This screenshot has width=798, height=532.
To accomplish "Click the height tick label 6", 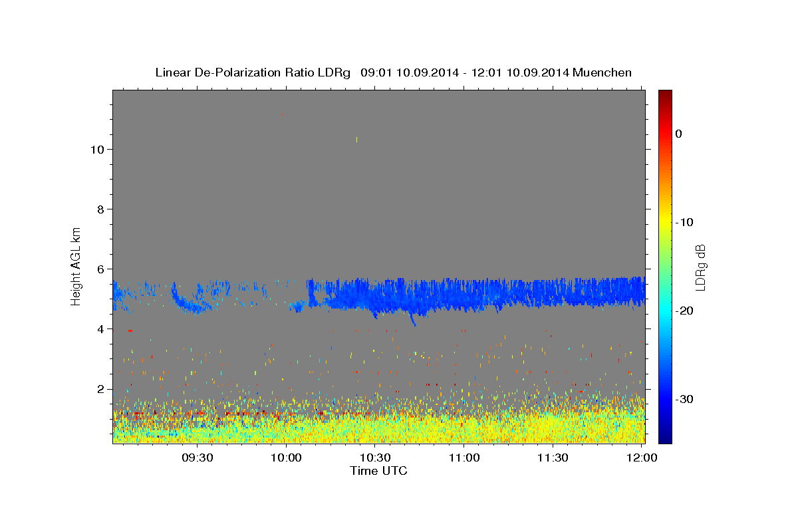I will pos(100,269).
